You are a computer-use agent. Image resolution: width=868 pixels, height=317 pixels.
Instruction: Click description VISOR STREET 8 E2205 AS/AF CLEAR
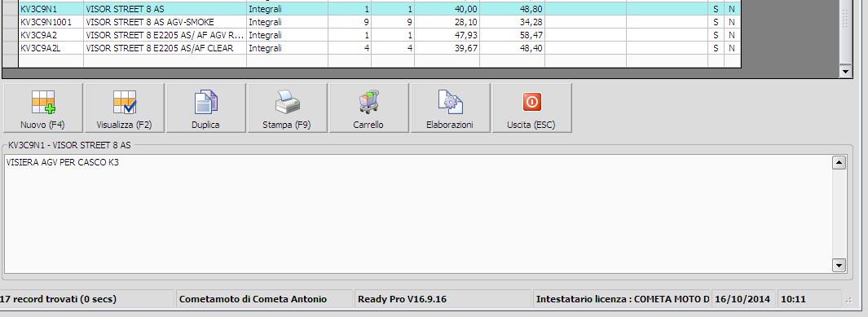[165, 48]
